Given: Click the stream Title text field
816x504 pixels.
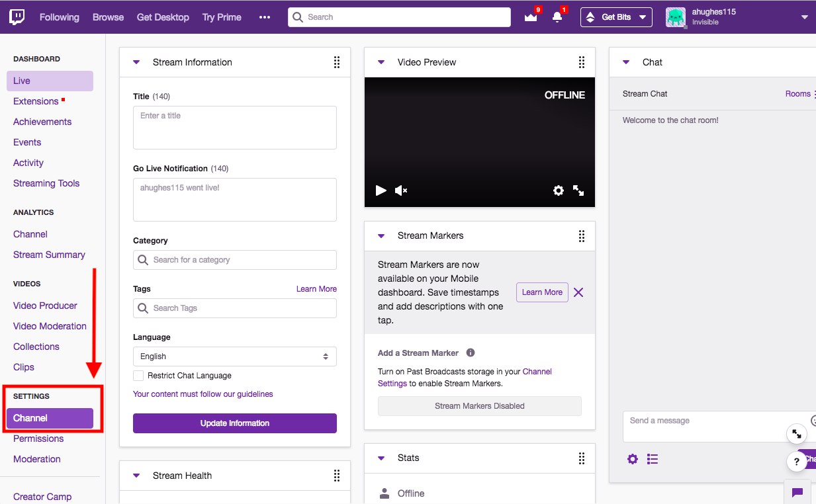Looking at the screenshot, I should pos(235,128).
